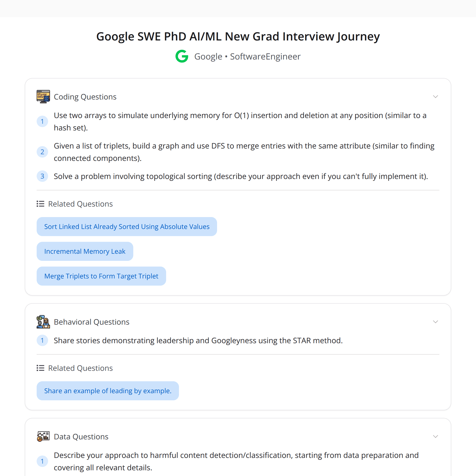Collapse the Behavioral Questions section
Image resolution: width=476 pixels, height=476 pixels.
tap(436, 322)
